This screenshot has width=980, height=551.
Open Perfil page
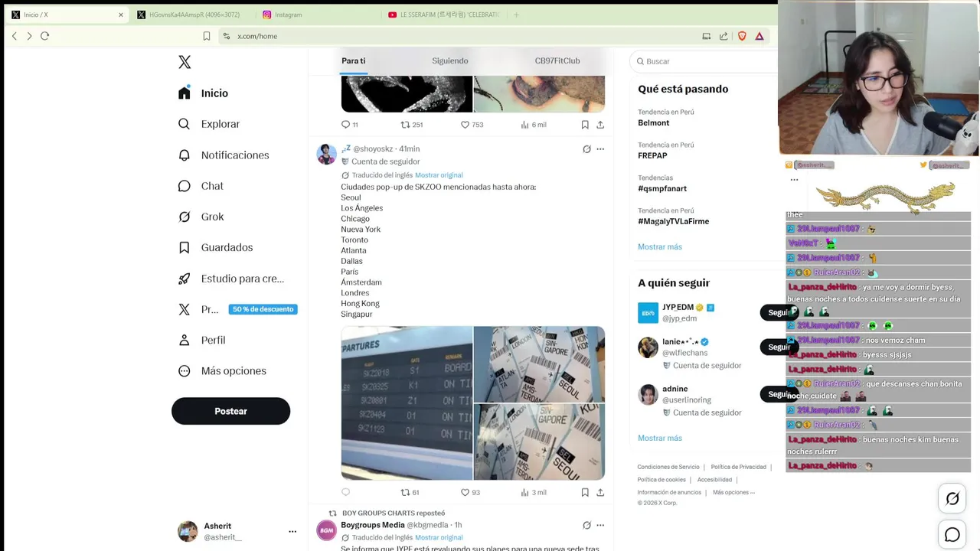pos(201,340)
